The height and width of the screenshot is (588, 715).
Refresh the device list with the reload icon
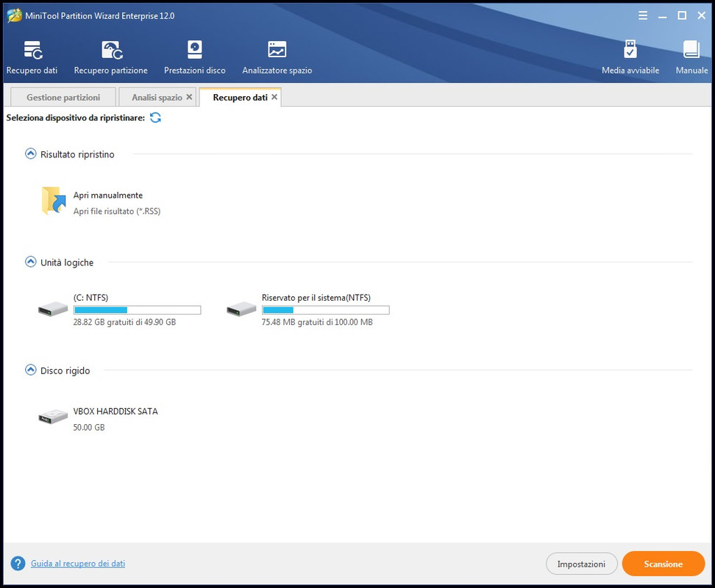[155, 118]
